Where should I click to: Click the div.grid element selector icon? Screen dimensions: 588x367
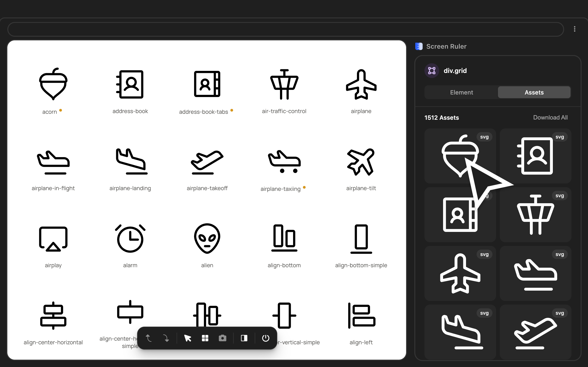coord(432,71)
